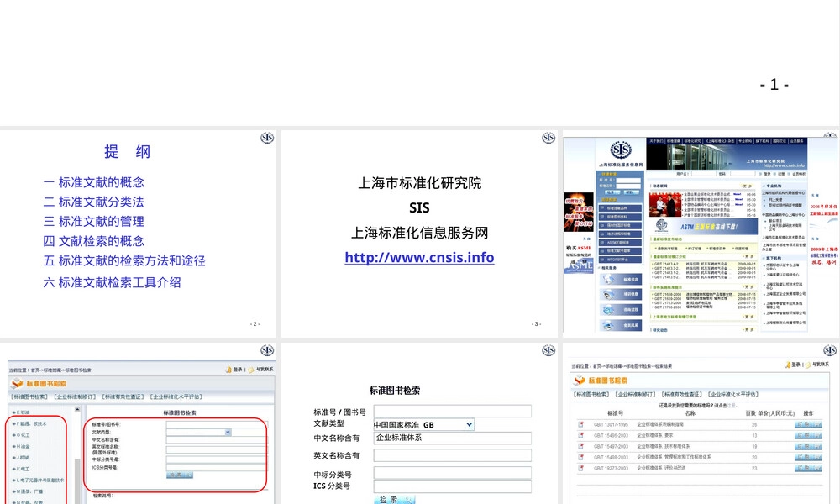Open the http://www.cnsis.info link

pos(419,258)
